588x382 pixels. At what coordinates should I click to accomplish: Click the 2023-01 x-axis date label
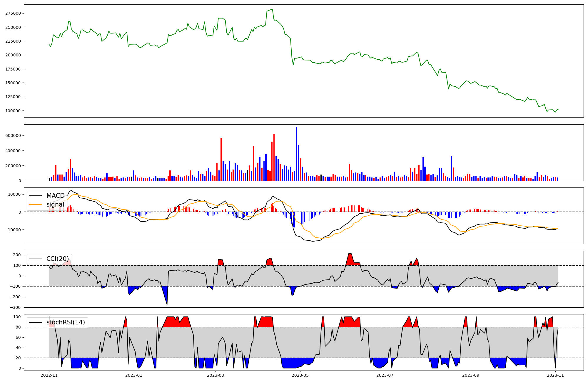134,375
